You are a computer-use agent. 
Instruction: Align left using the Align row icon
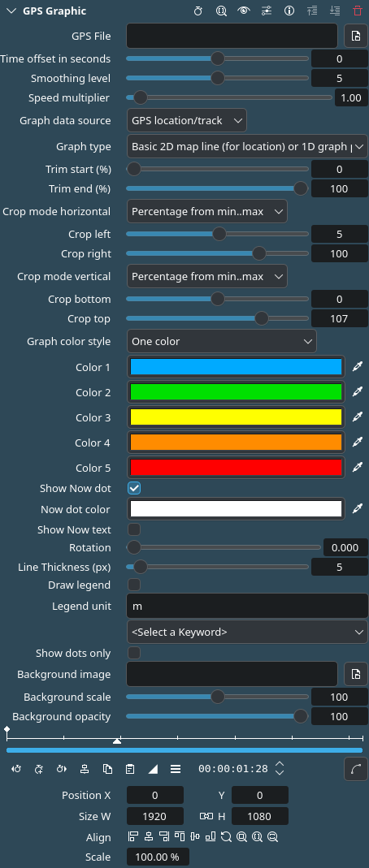click(x=133, y=837)
